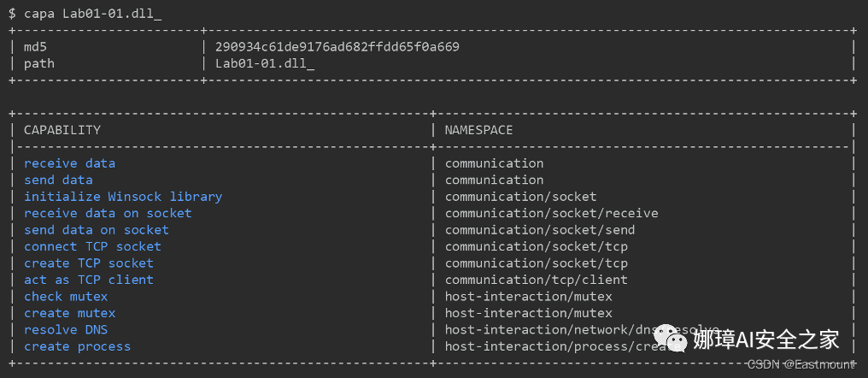Click the 'CSDN @Eastmount' watermark text
The width and height of the screenshot is (868, 378).
tap(801, 364)
